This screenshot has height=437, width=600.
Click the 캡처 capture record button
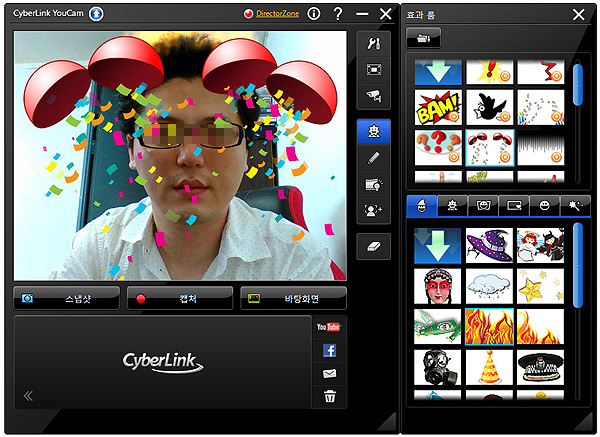(180, 298)
